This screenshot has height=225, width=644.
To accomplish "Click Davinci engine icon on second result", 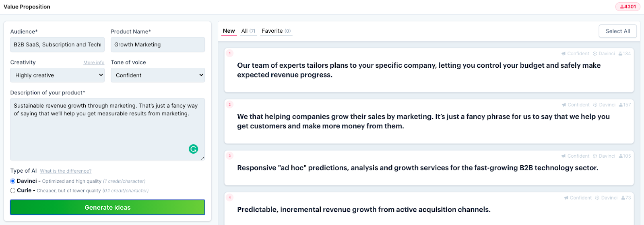I will (x=595, y=105).
